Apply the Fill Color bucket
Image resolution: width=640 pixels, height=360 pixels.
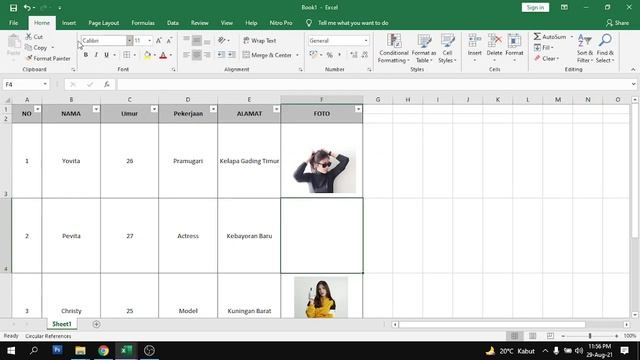pos(147,55)
